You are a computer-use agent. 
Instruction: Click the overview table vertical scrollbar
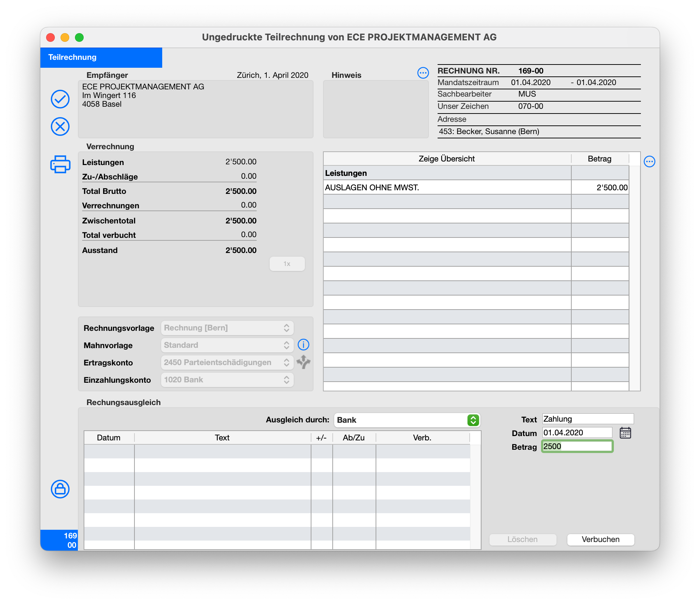635,277
